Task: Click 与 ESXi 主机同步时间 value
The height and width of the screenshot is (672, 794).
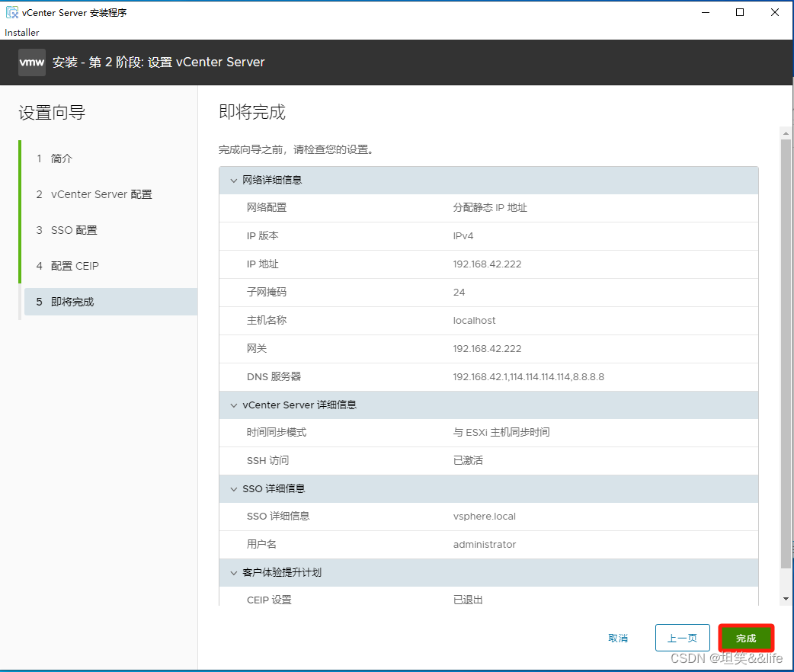Action: click(501, 433)
